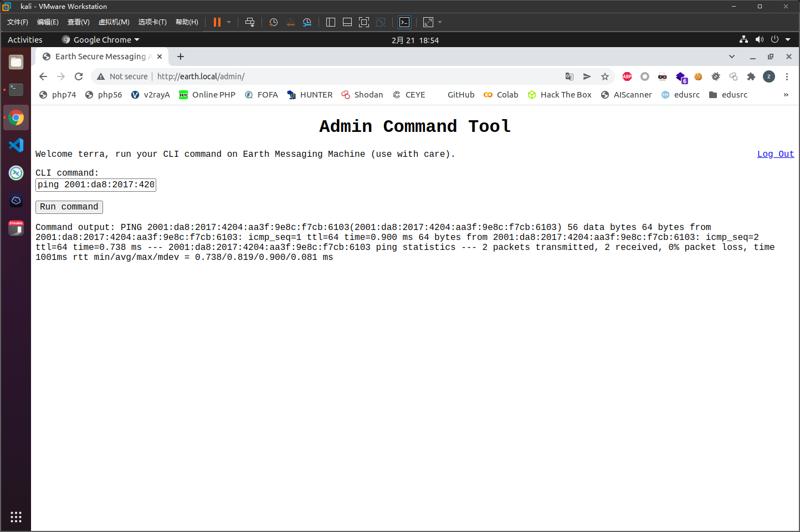Click the volume icon in GNOME top bar
Viewport: 800px width, 532px height.
point(760,40)
